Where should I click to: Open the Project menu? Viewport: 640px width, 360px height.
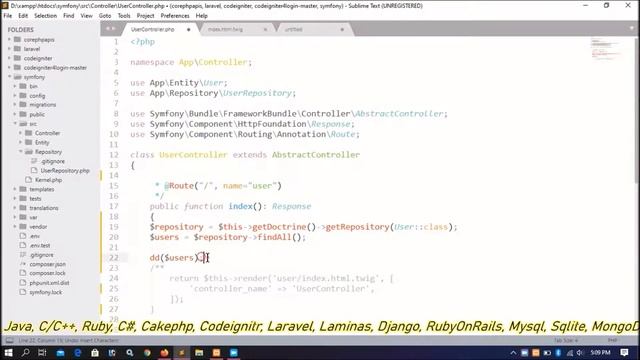pyautogui.click(x=145, y=16)
